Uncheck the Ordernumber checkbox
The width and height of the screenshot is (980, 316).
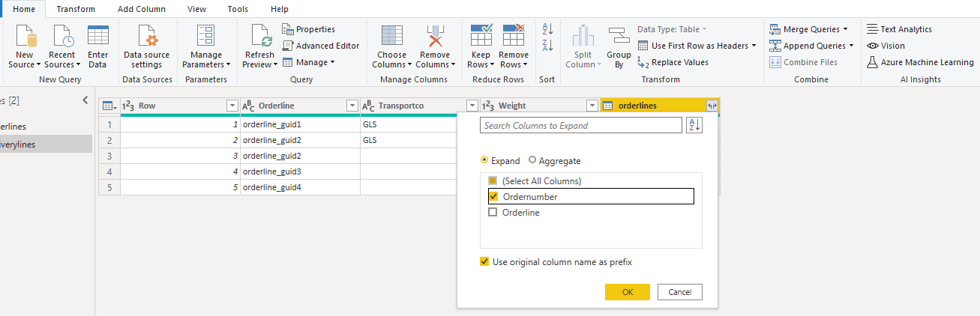coord(493,196)
